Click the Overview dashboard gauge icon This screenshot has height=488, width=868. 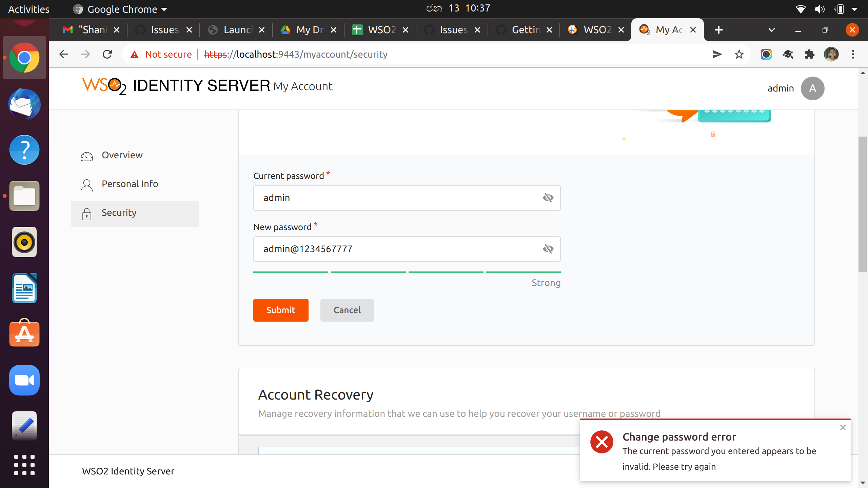[87, 156]
